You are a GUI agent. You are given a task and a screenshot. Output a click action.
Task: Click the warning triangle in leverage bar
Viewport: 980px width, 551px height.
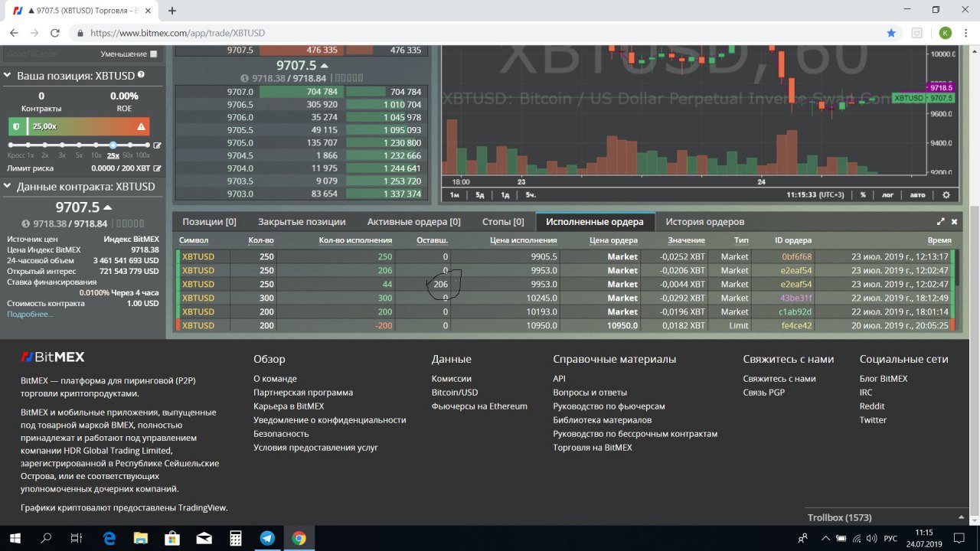[141, 126]
